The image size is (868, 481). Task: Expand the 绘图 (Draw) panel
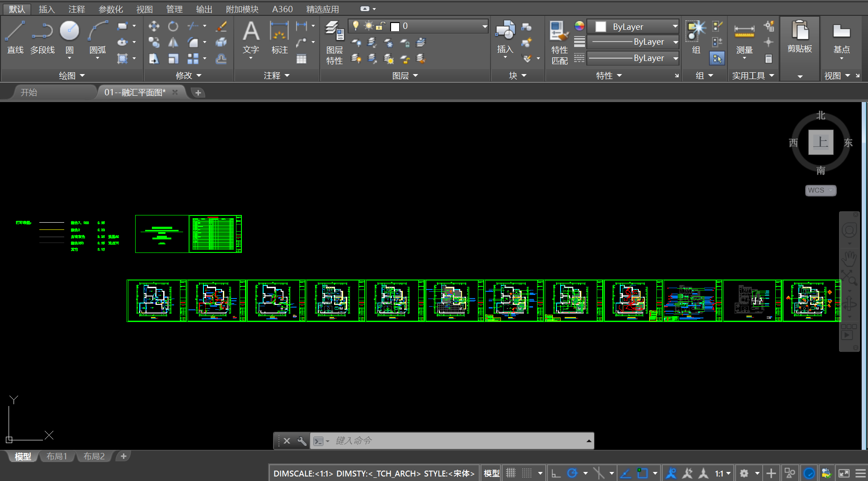coord(72,75)
